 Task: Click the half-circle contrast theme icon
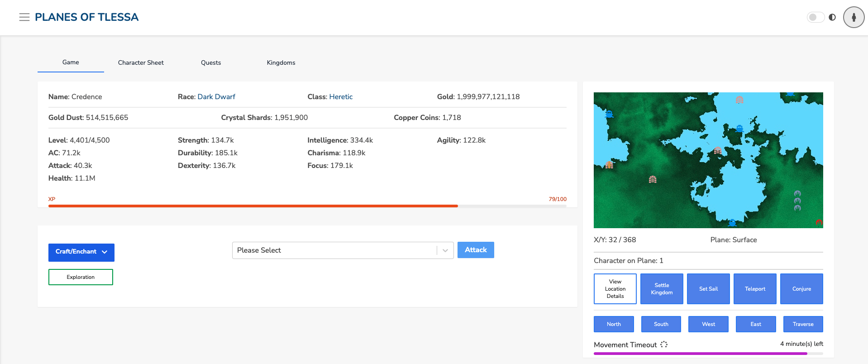(x=832, y=17)
